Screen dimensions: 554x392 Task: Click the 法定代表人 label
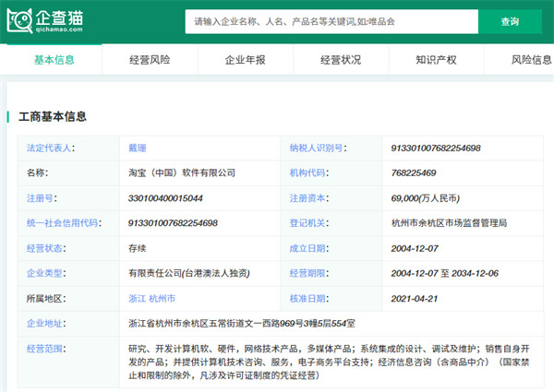tap(51, 148)
